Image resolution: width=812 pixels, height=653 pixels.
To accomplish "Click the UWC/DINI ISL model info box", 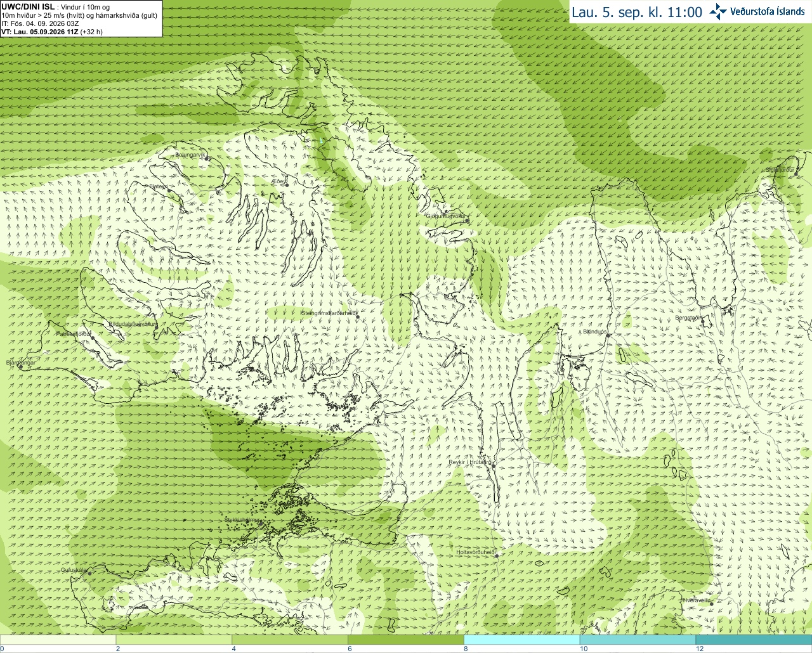I will 81,18.
